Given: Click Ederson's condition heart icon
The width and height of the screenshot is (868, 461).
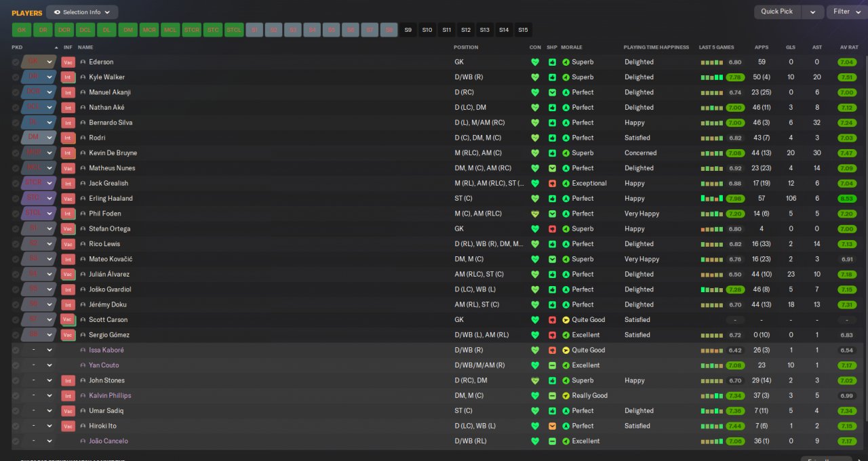Looking at the screenshot, I should (535, 62).
